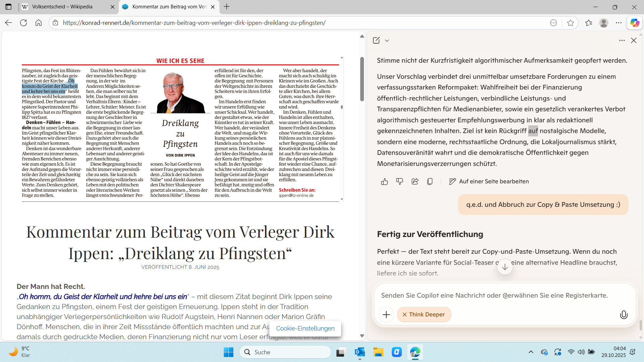The width and height of the screenshot is (644, 362).
Task: Click Auf einer Seite bearbeiten
Action: 489,182
